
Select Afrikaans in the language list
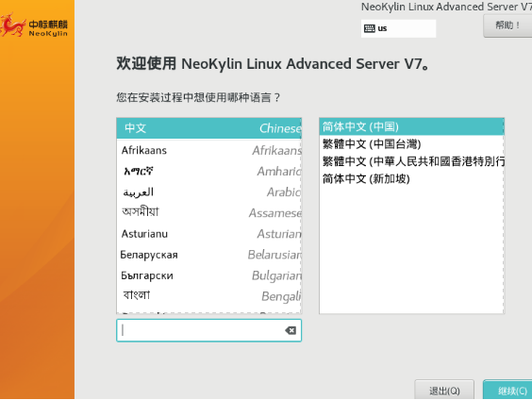tap(209, 150)
